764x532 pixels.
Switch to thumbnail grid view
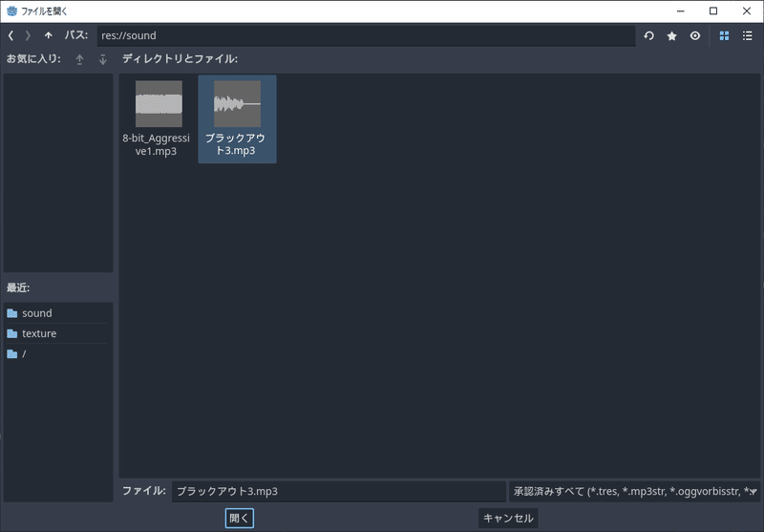[724, 35]
